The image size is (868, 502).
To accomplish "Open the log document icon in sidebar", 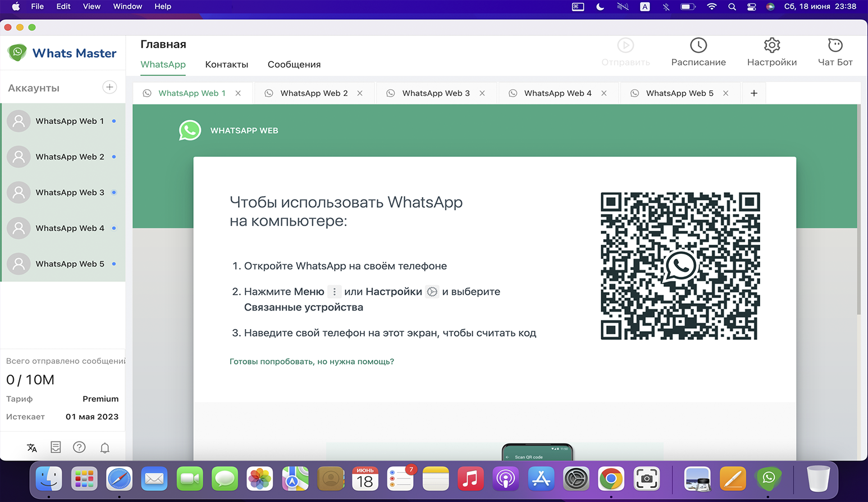I will click(x=56, y=447).
